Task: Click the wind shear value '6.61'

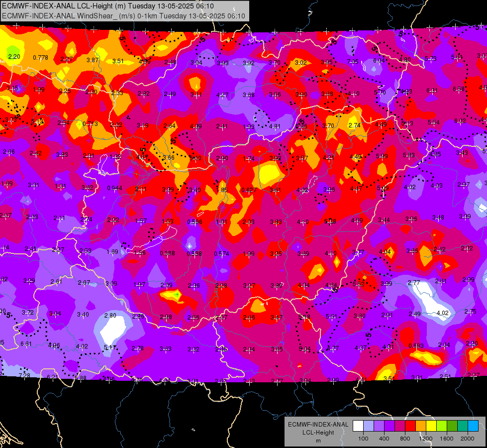Action: (26, 343)
